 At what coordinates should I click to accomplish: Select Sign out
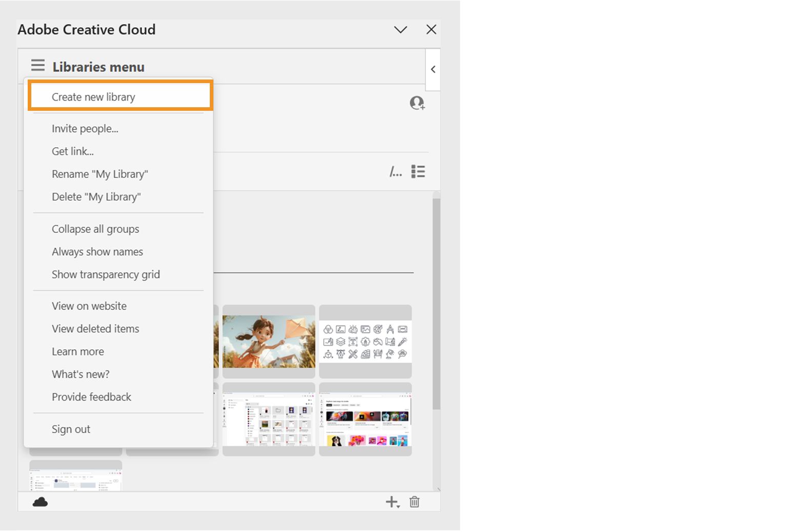click(x=118, y=429)
